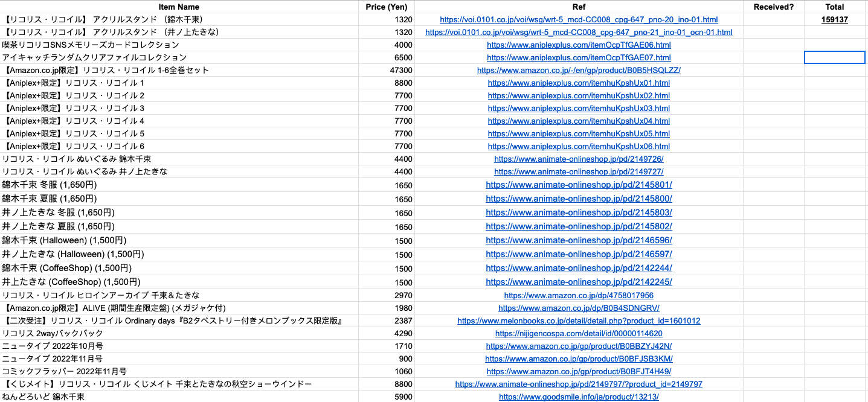868x402 pixels.
Task: Open the voi.0101.co.jp pno-20 link
Action: [579, 20]
